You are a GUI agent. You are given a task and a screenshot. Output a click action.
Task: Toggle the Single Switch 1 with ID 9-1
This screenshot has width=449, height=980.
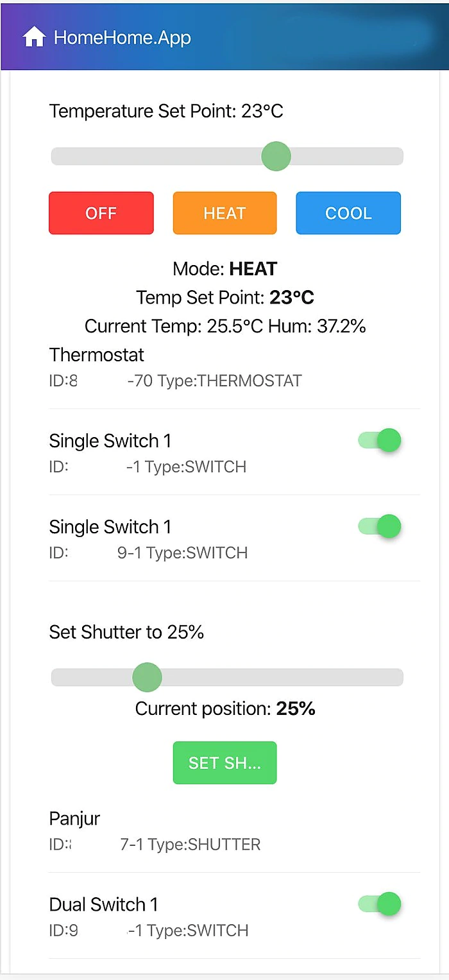380,527
